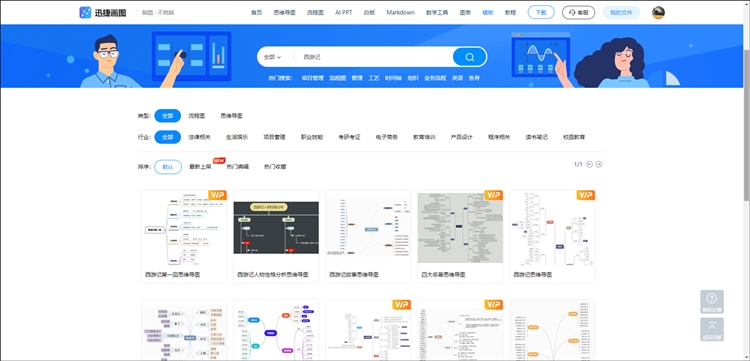Click hot search term 时间轴
This screenshot has height=361, width=750.
pos(394,78)
